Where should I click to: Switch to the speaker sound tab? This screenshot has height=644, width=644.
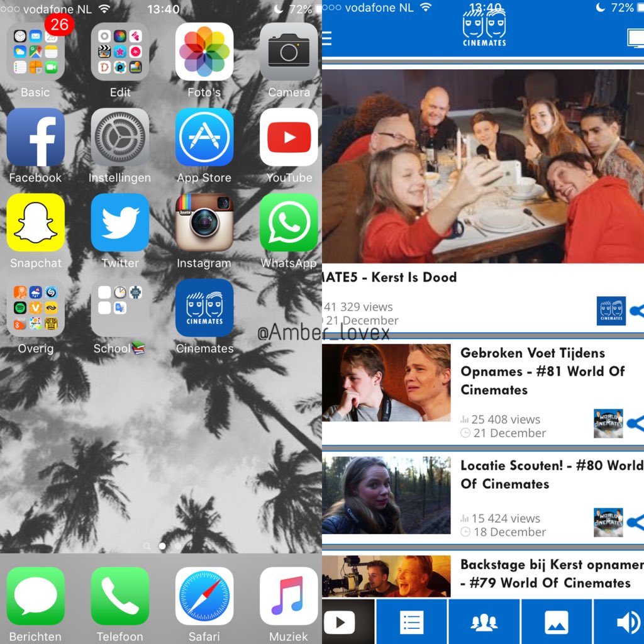point(619,622)
